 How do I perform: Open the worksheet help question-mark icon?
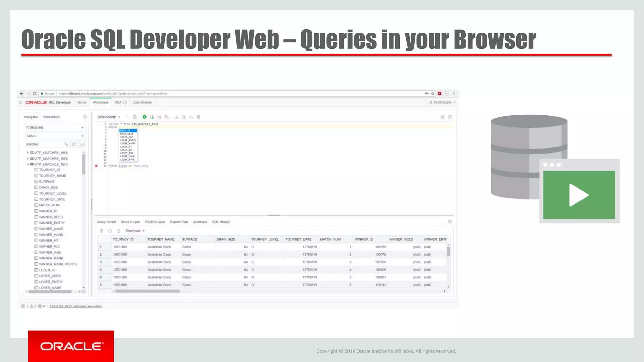(450, 117)
